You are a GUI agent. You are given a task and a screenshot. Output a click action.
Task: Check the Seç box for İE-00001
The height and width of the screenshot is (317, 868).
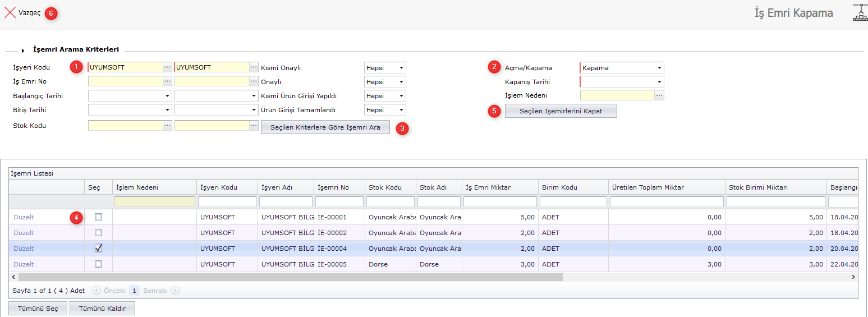[99, 217]
